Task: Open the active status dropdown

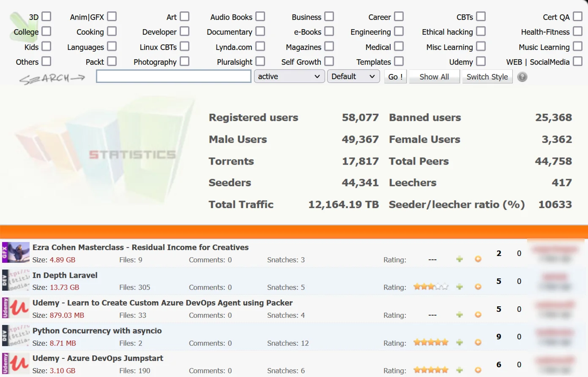Action: coord(289,77)
